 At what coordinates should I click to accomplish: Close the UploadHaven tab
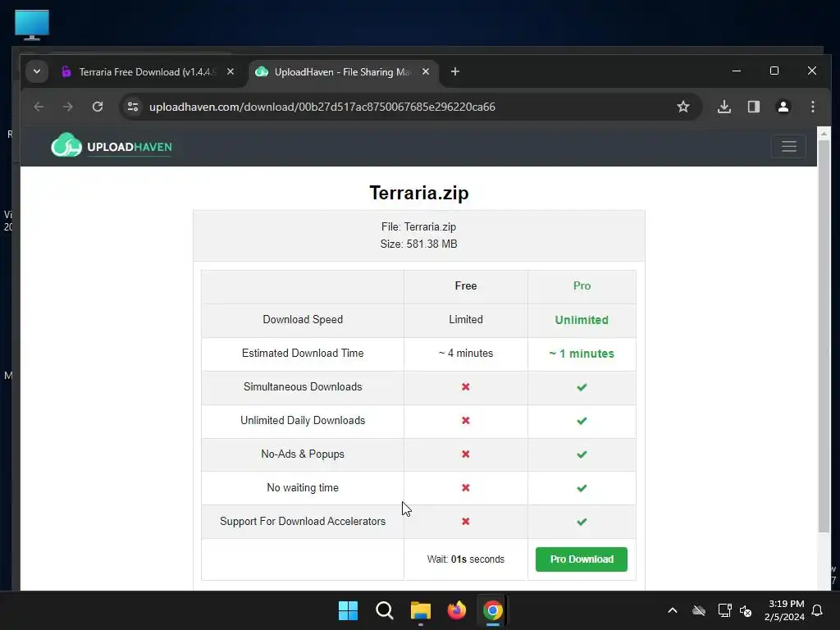pyautogui.click(x=426, y=71)
